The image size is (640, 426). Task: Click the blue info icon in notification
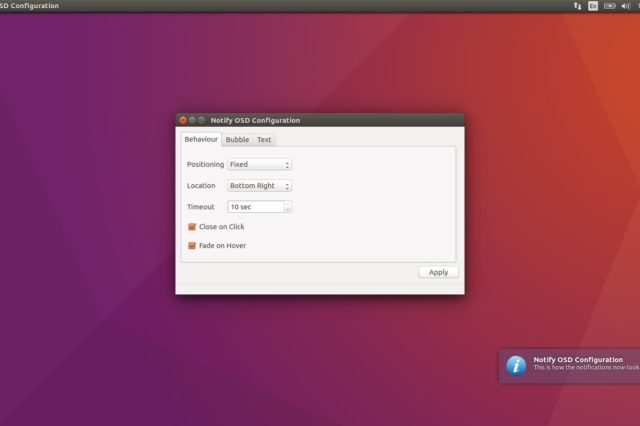coord(516,365)
